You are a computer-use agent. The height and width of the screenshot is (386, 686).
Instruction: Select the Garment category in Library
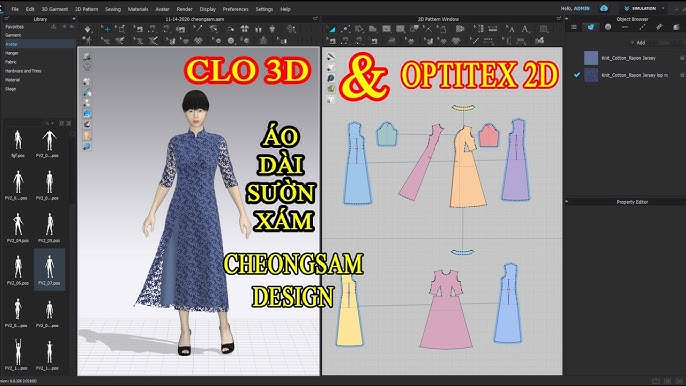[13, 35]
